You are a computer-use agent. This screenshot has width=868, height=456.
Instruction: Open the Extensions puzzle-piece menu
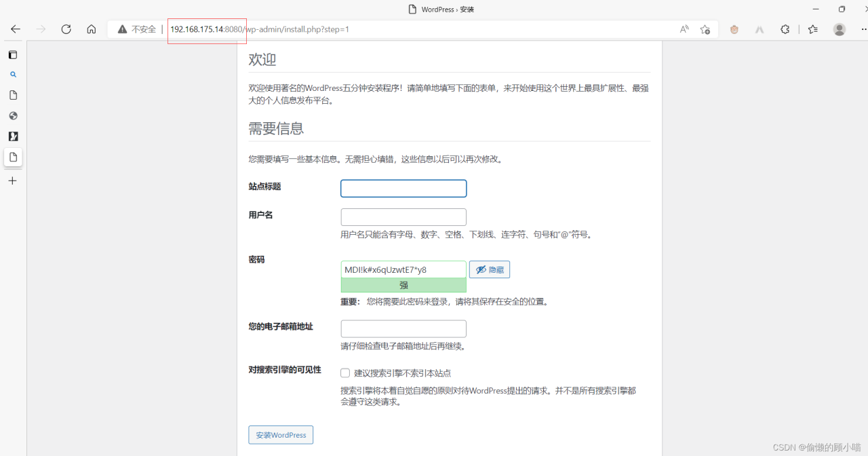click(785, 29)
